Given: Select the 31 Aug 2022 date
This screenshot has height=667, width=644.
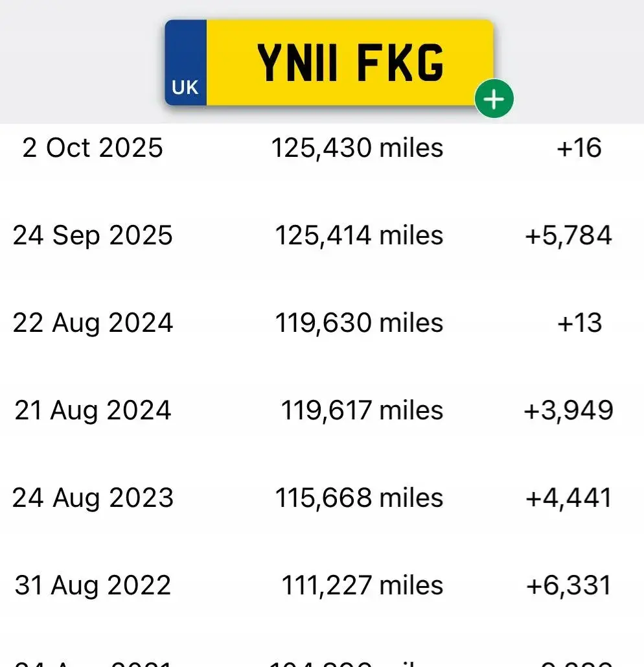Looking at the screenshot, I should pos(93,586).
